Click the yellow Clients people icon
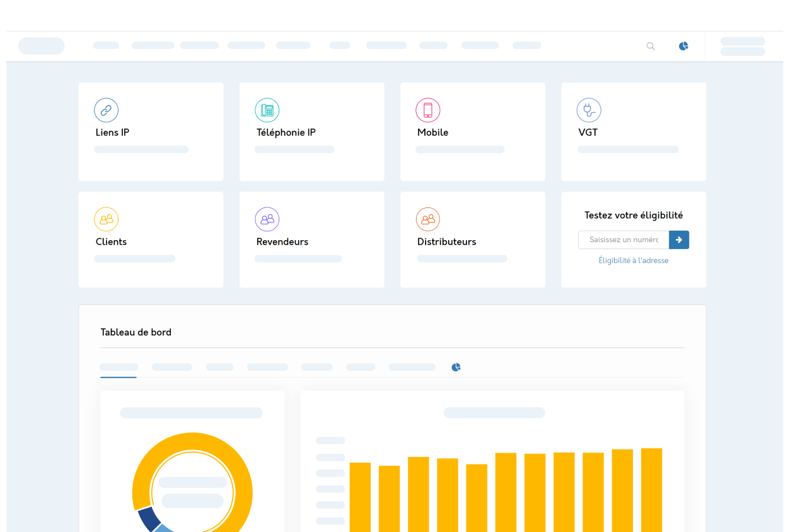Image resolution: width=788 pixels, height=532 pixels. tap(107, 219)
